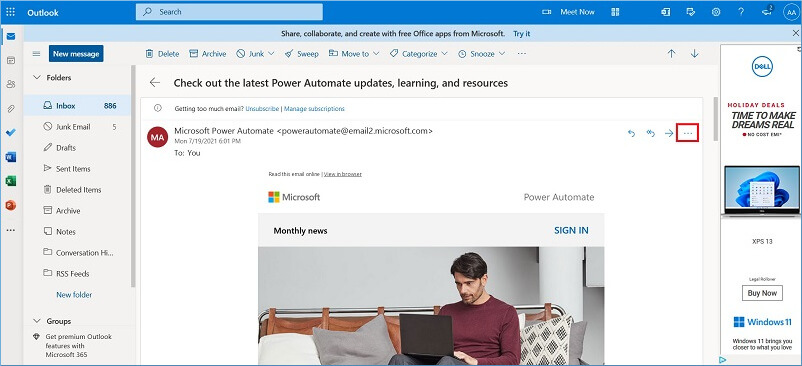Mark as Junk
Screen dimensions: 802x366
coord(251,54)
